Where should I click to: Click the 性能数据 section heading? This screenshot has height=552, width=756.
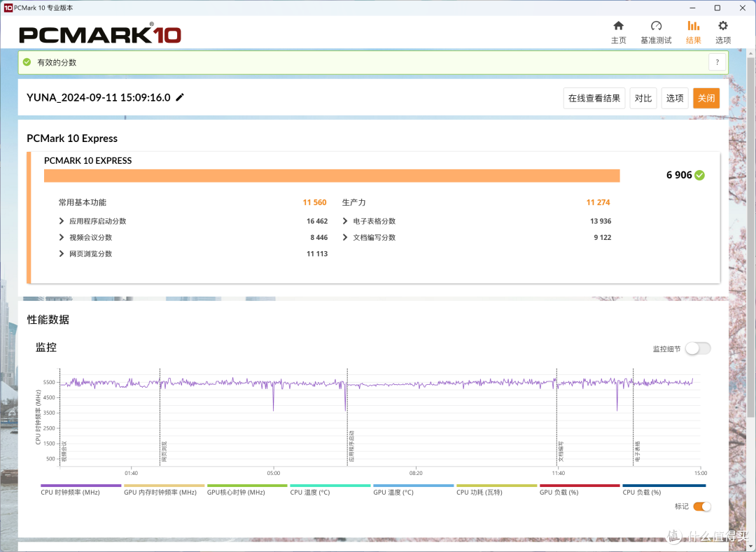coord(48,319)
